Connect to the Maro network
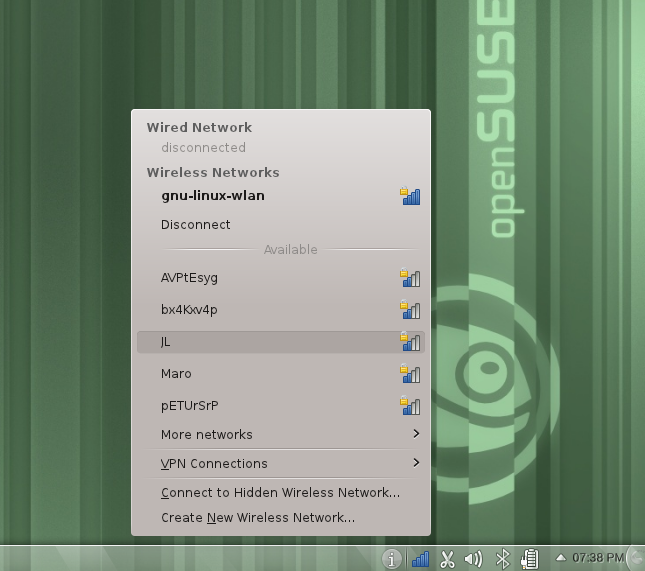645x571 pixels. [x=281, y=374]
